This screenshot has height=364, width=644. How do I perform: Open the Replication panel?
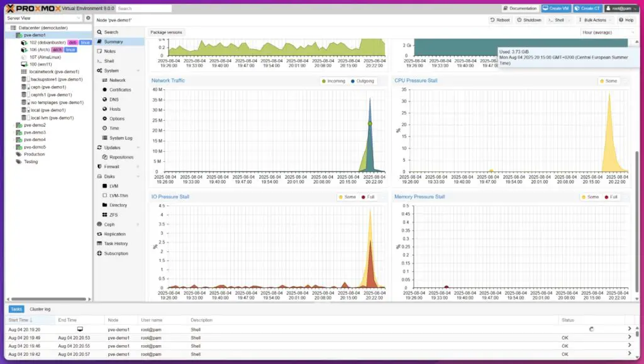coord(118,234)
